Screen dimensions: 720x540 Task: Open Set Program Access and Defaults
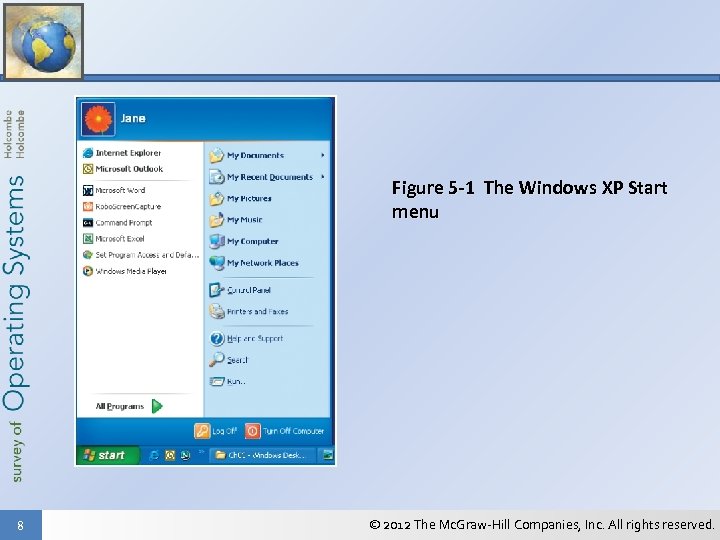click(141, 255)
